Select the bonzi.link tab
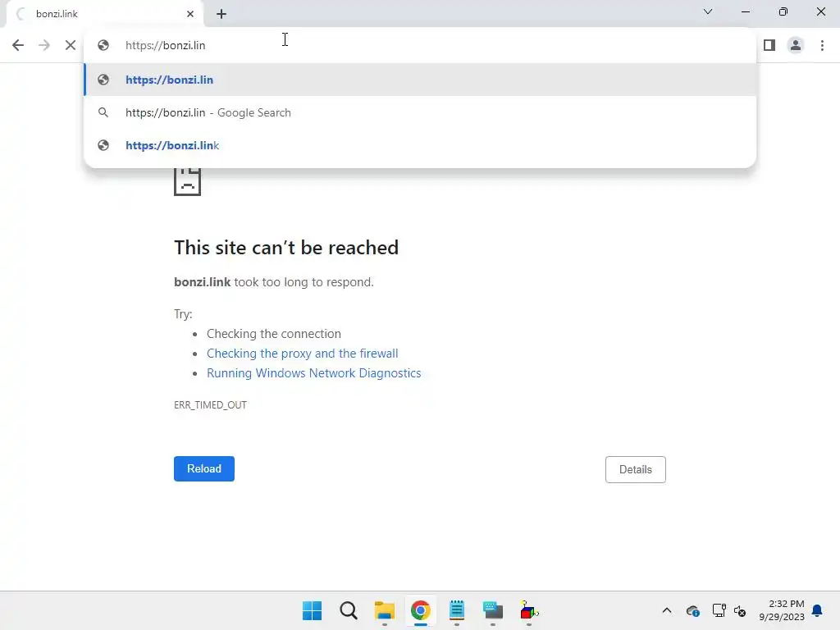 pyautogui.click(x=104, y=14)
